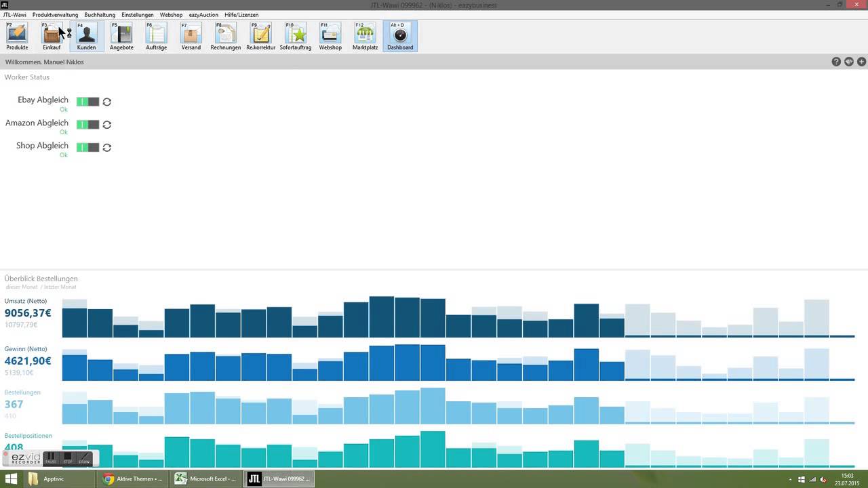Viewport: 868px width, 488px height.
Task: Click the ezvid recorder Stop button
Action: coord(68,459)
